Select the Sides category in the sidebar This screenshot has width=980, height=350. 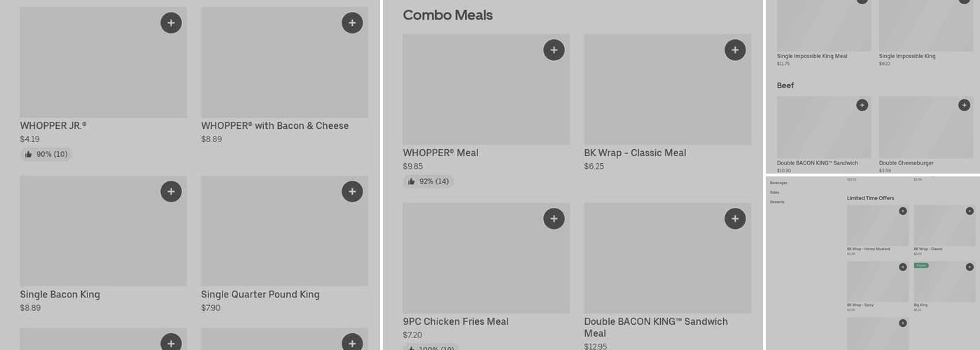pyautogui.click(x=774, y=192)
